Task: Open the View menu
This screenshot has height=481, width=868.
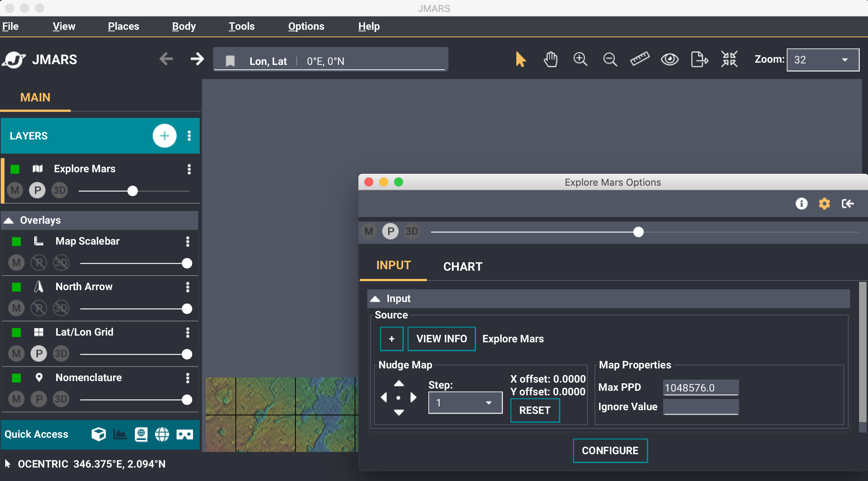Action: click(x=64, y=26)
